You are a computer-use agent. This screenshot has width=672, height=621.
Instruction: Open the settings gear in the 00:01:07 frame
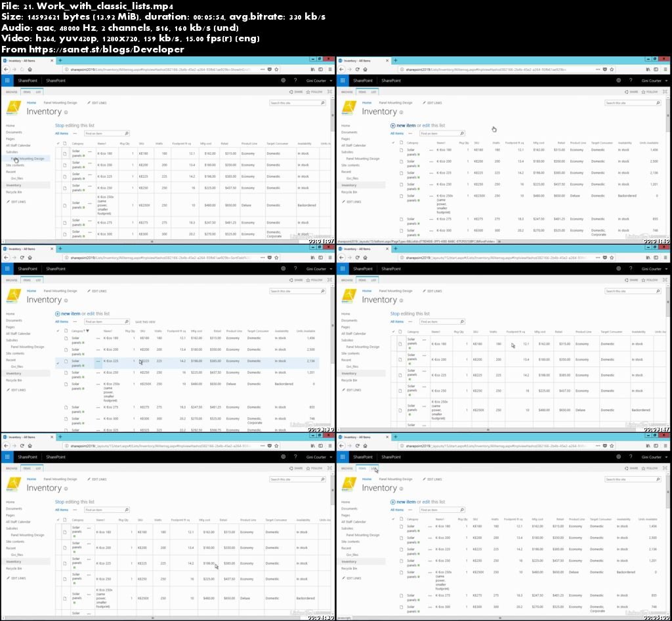(283, 80)
